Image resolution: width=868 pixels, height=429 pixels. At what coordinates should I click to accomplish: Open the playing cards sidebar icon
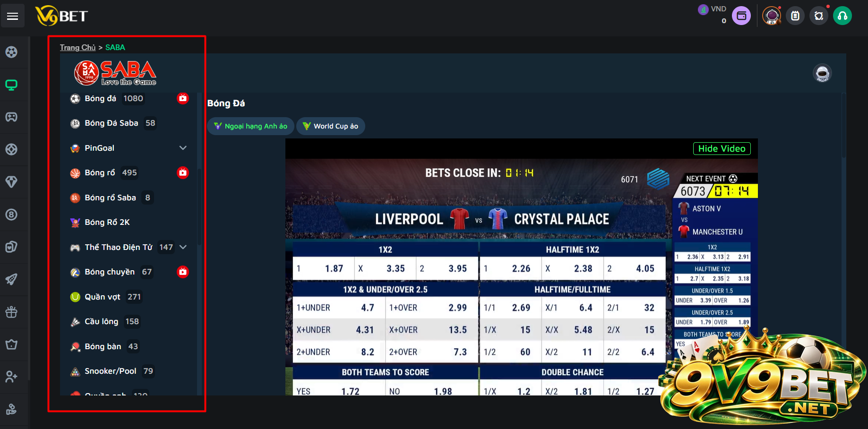[x=11, y=247]
